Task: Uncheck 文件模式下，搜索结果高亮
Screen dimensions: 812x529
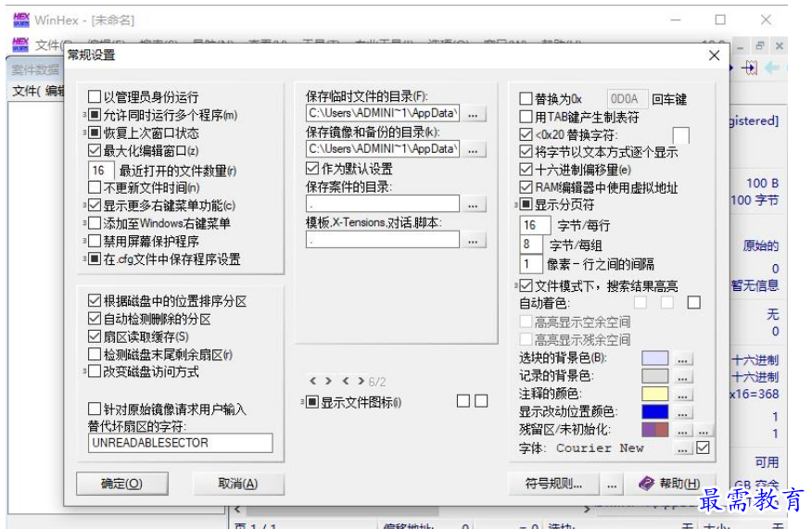Action: [x=526, y=285]
